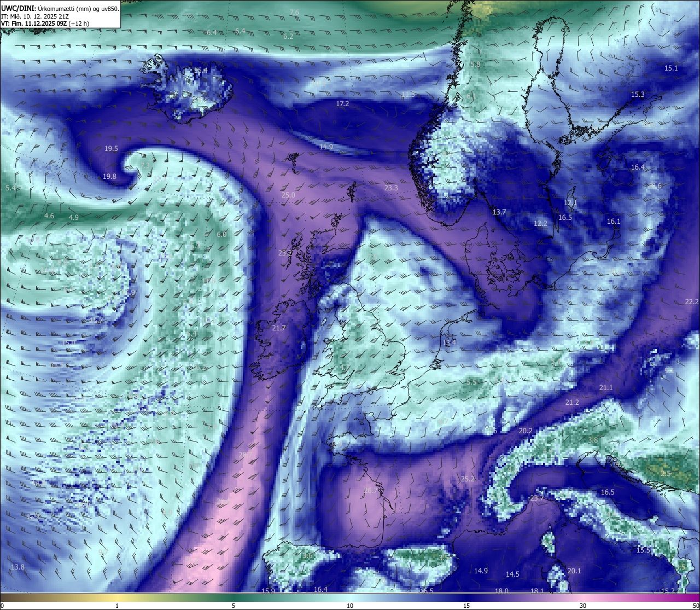
Task: Click the 50 tick label on the color scale
Action: tap(696, 606)
